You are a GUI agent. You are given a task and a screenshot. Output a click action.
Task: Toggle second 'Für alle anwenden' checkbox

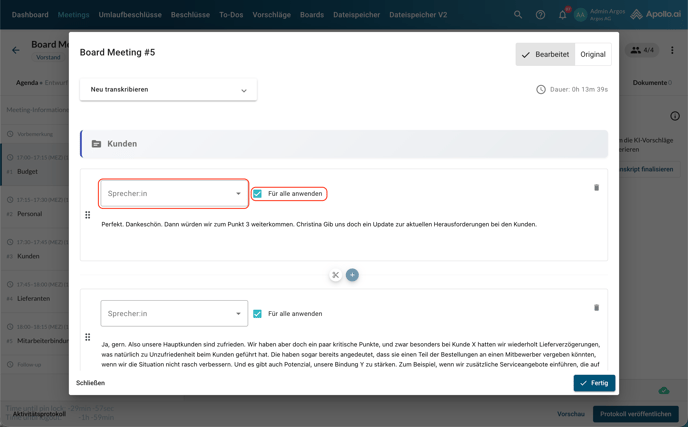(258, 314)
